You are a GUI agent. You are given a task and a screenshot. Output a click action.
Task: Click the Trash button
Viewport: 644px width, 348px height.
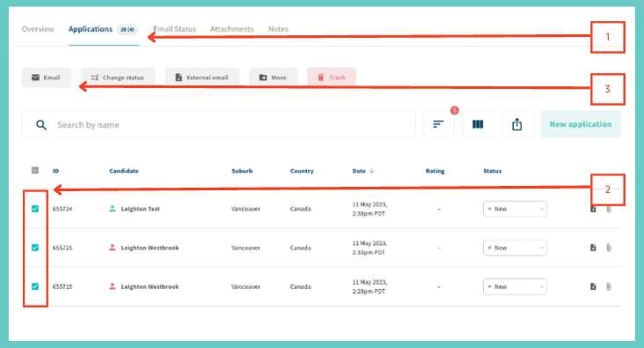332,78
